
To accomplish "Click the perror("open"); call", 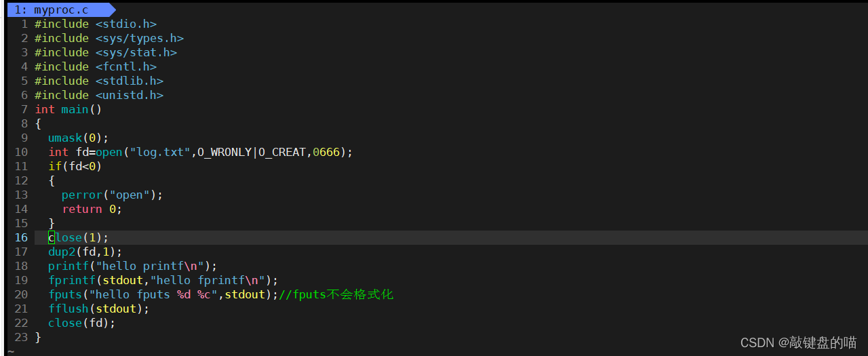I will point(113,195).
